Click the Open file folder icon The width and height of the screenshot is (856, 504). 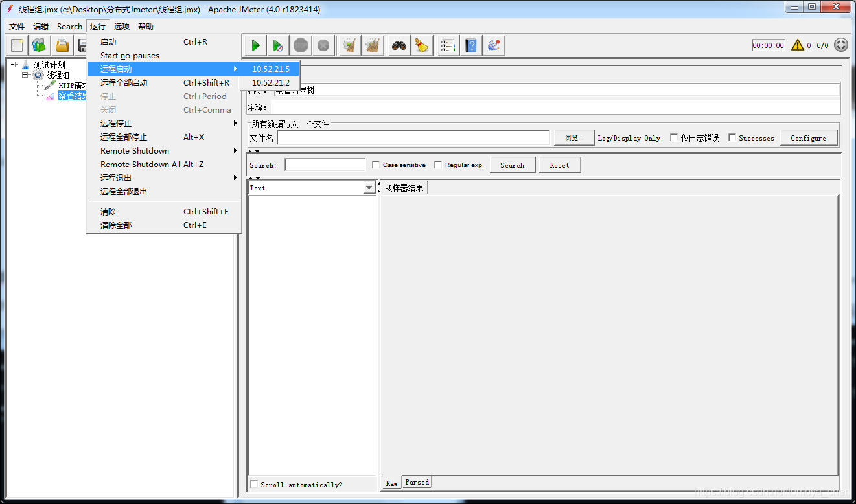click(62, 45)
